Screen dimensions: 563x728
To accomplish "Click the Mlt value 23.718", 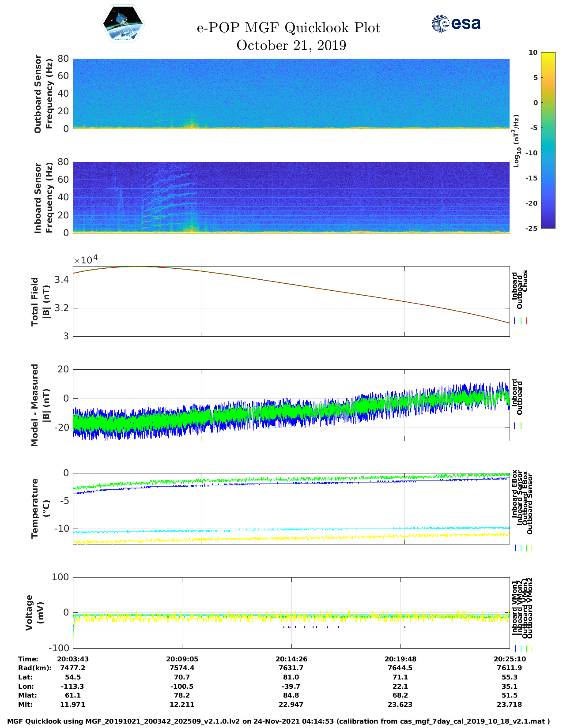I will (509, 704).
